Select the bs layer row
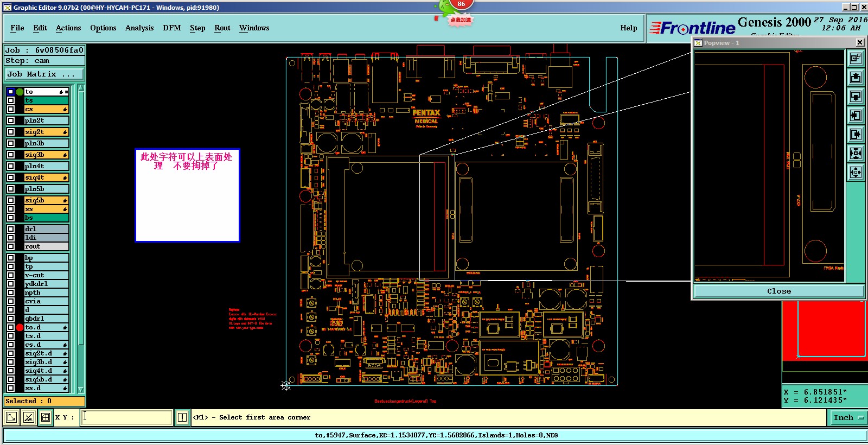The image size is (868, 445). (x=47, y=218)
